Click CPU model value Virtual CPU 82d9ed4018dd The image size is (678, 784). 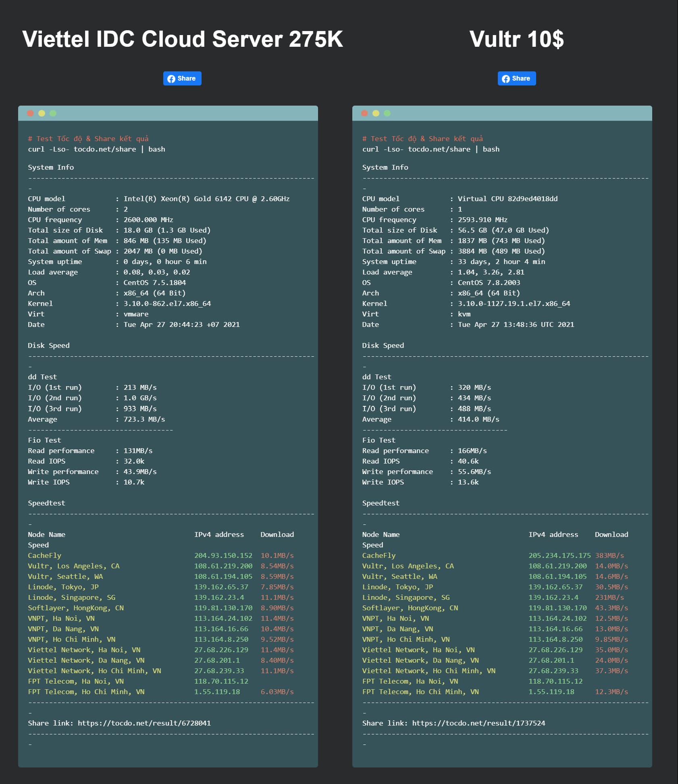point(507,199)
